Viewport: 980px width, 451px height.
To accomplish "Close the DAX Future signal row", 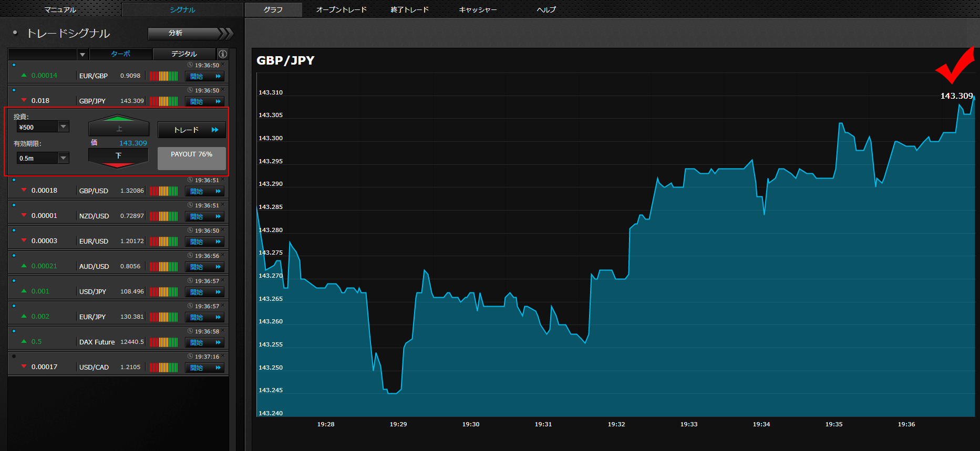I will (x=223, y=331).
